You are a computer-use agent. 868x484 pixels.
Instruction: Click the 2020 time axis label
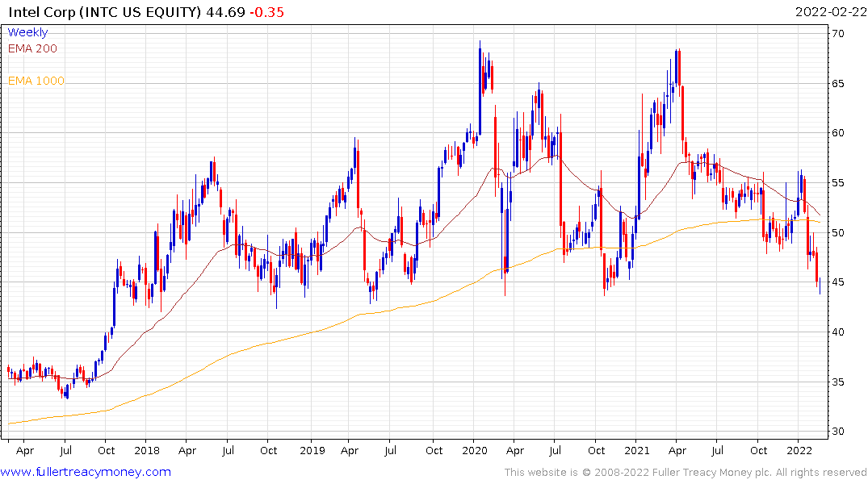(475, 450)
